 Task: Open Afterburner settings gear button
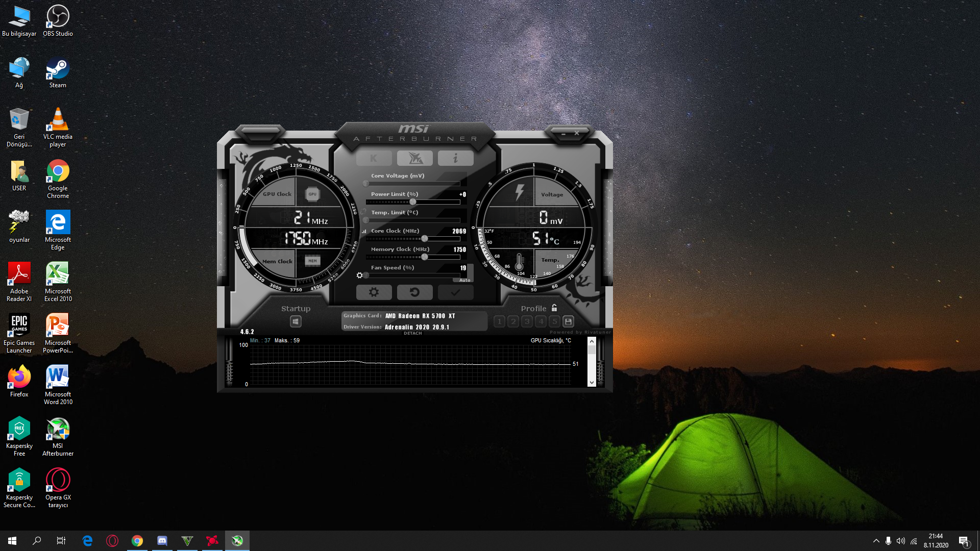pos(374,292)
